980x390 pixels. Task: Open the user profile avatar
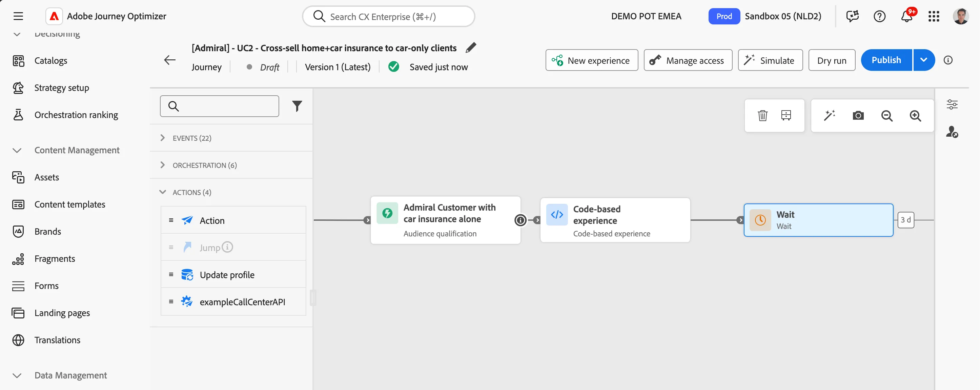(961, 16)
